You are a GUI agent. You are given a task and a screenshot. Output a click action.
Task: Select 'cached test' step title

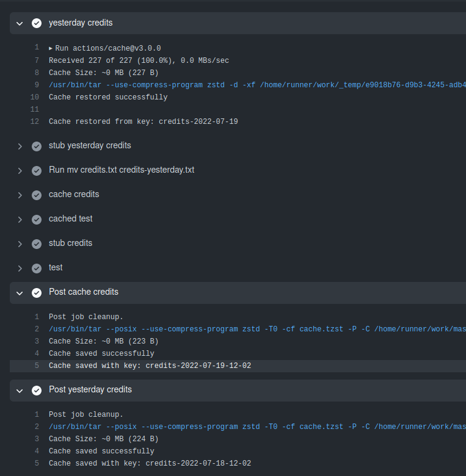coord(70,218)
